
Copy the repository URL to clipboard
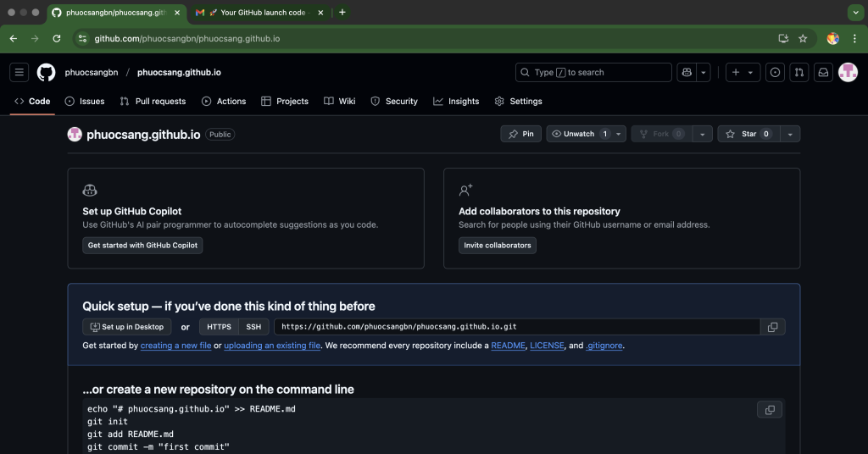tap(772, 327)
